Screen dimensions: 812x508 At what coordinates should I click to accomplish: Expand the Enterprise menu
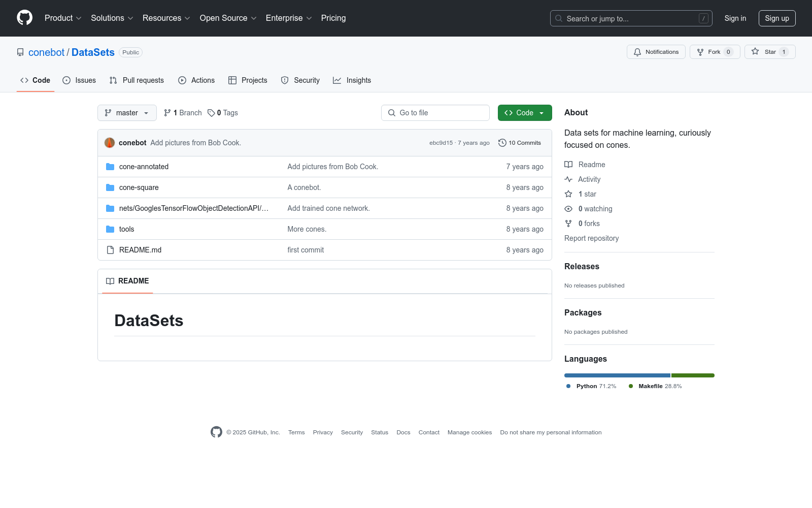(x=289, y=18)
